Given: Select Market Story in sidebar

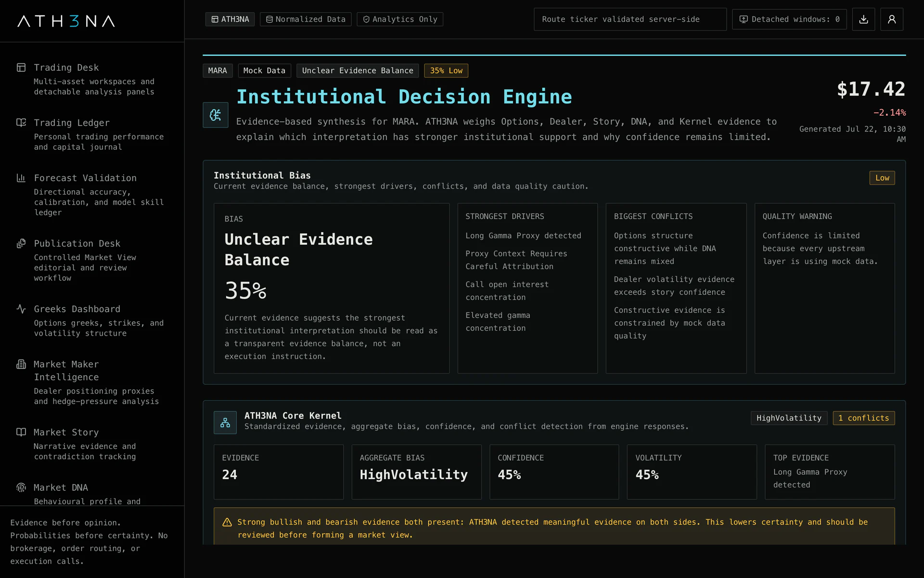Looking at the screenshot, I should 92,444.
